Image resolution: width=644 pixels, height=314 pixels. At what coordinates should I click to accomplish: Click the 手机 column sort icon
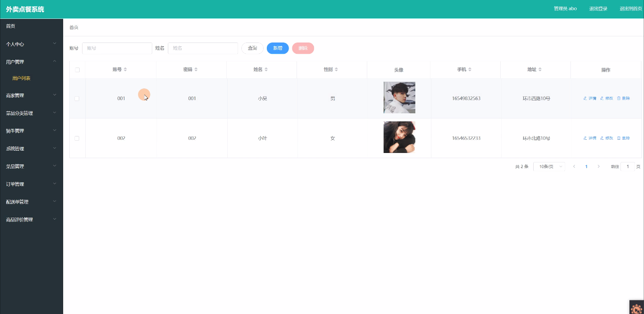point(470,69)
